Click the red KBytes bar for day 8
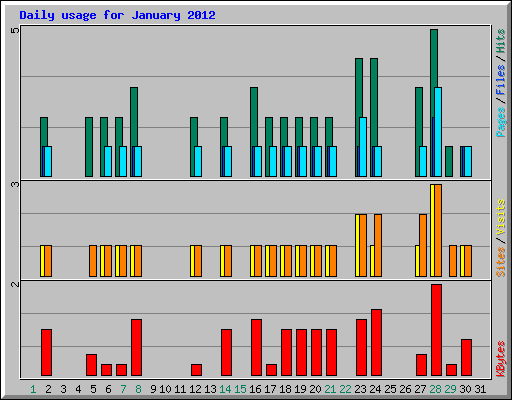512x400 pixels. pos(136,348)
